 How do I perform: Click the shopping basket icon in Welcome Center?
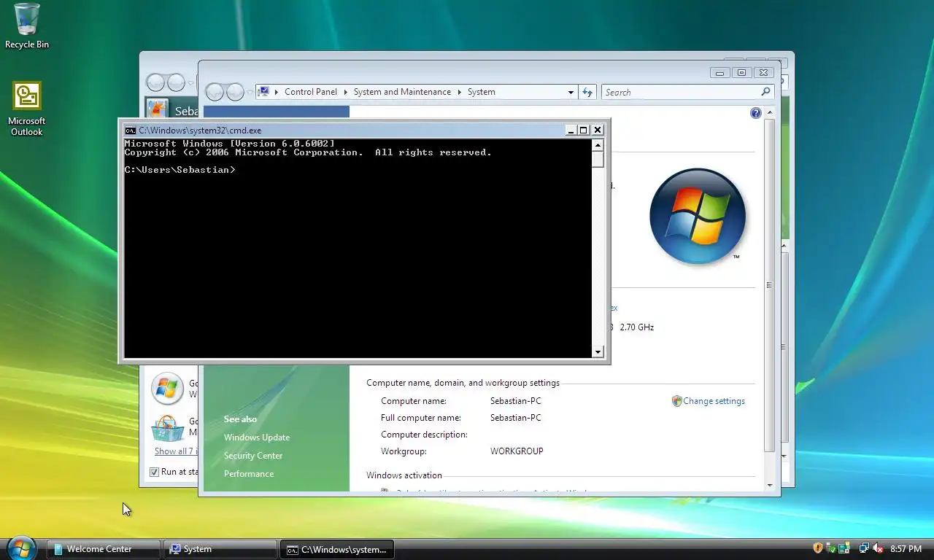(x=167, y=428)
